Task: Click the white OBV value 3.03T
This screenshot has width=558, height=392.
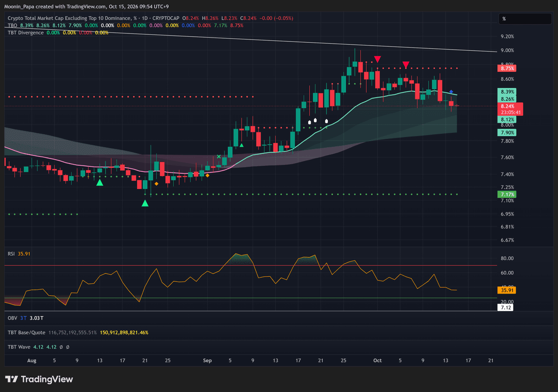Action: point(36,318)
